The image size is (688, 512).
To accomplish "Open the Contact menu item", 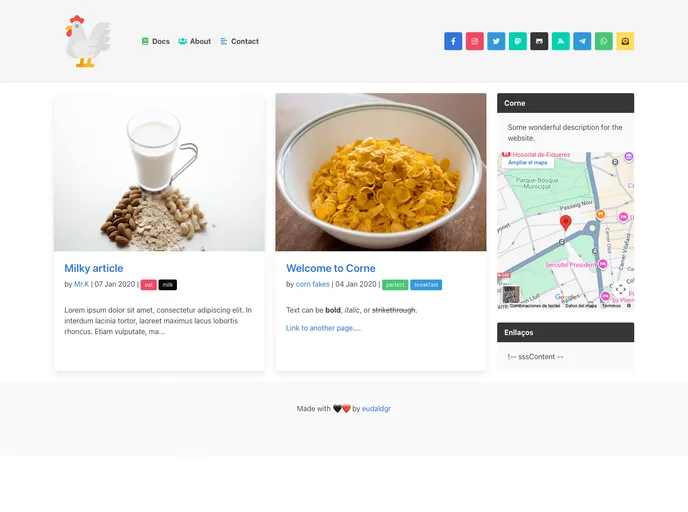I will [240, 41].
